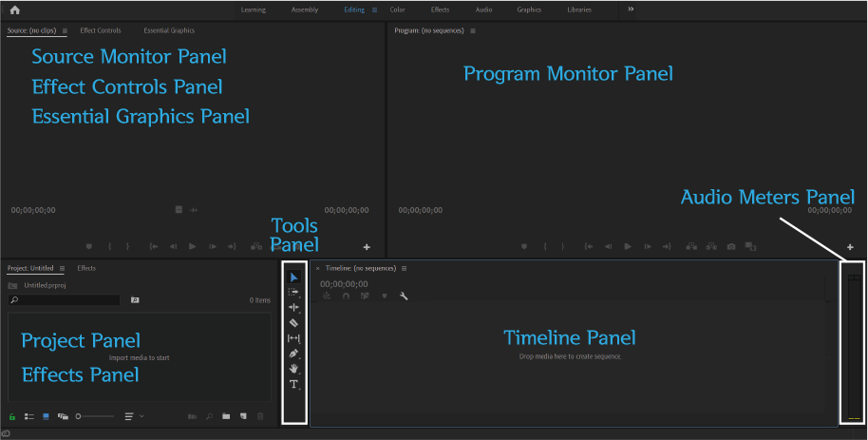
Task: Toggle insert sequences as nests
Action: click(x=327, y=296)
